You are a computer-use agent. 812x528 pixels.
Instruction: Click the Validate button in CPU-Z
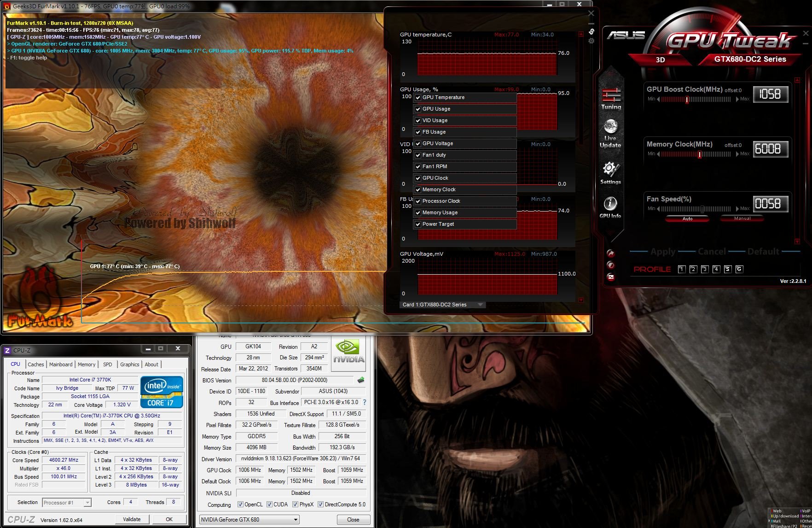[x=132, y=519]
